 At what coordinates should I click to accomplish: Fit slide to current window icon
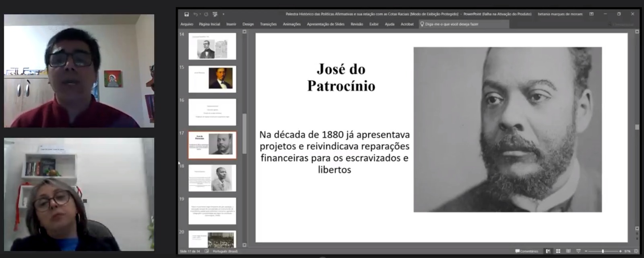636,251
